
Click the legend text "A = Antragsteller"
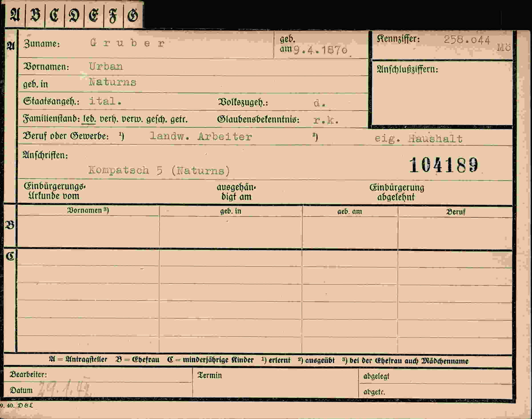click(x=78, y=360)
